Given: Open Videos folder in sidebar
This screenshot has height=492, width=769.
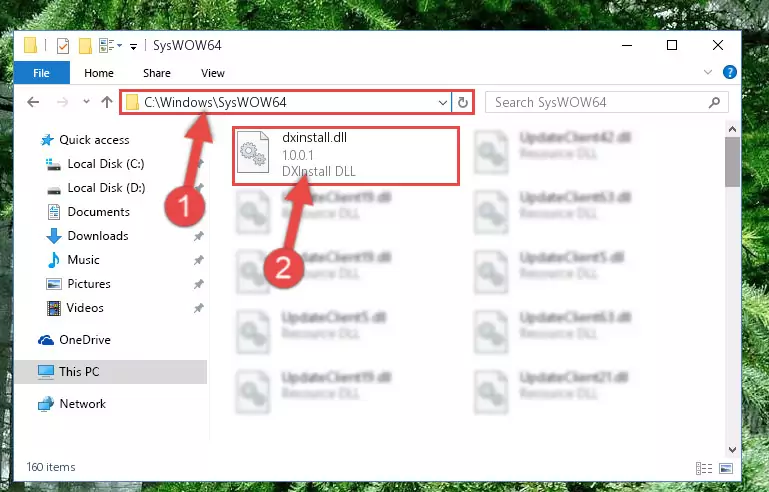Looking at the screenshot, I should [x=85, y=308].
